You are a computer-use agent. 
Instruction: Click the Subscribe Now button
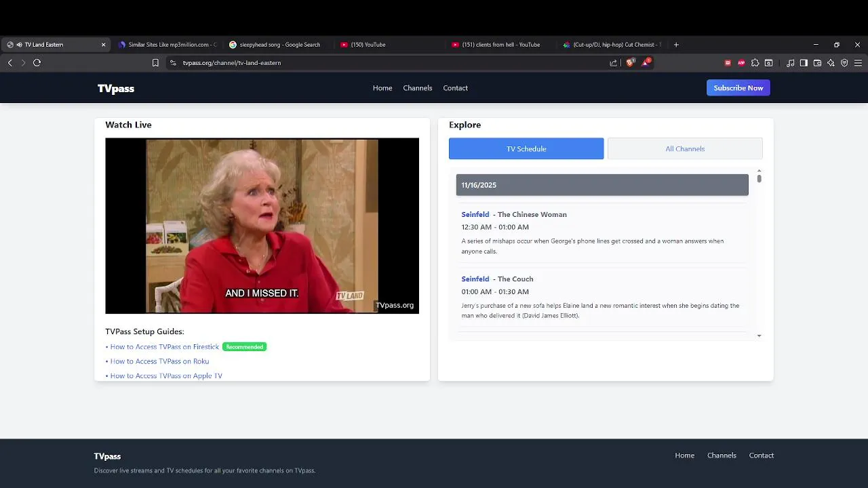click(x=738, y=88)
